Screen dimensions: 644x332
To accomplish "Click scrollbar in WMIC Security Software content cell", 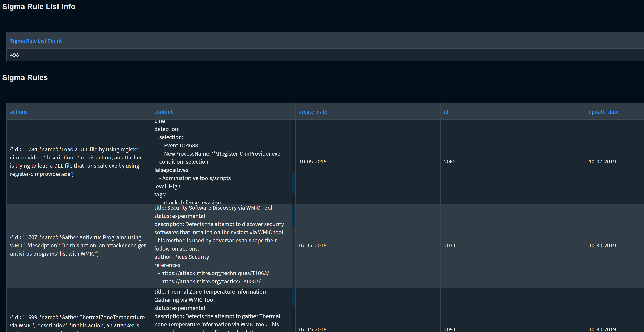I will point(294,216).
